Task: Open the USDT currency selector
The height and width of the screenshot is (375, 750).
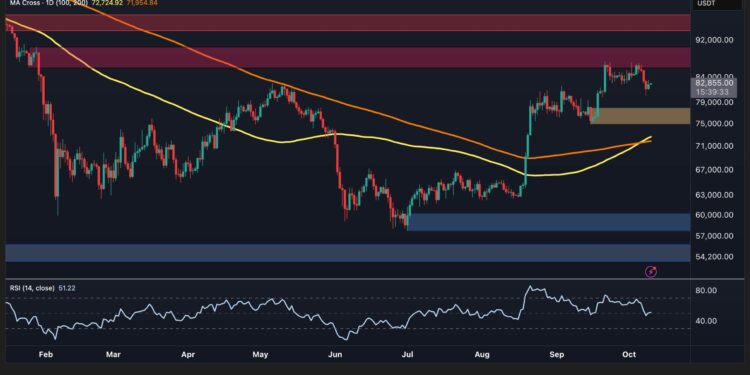Action: 706,4
